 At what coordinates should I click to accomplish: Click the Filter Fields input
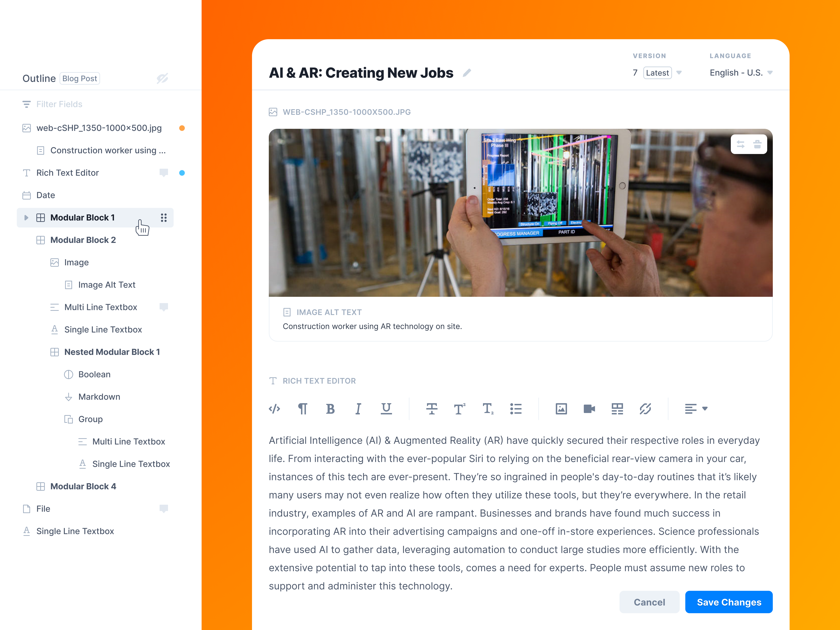[x=59, y=104]
